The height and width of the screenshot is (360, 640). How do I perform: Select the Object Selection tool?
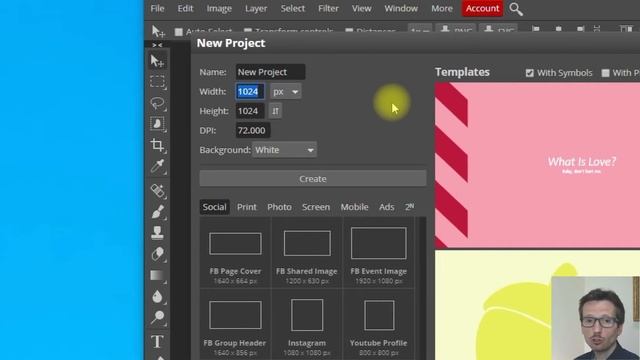tap(157, 124)
